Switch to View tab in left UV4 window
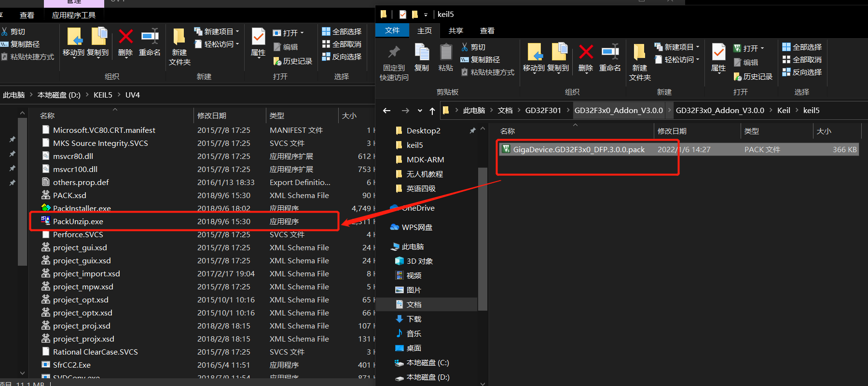 [x=27, y=15]
